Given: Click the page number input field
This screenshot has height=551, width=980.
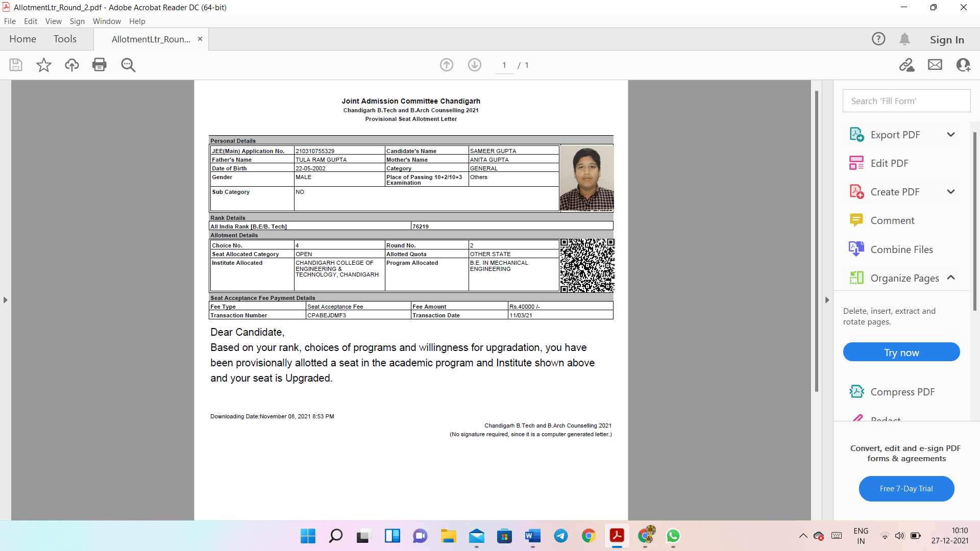Looking at the screenshot, I should pyautogui.click(x=504, y=65).
